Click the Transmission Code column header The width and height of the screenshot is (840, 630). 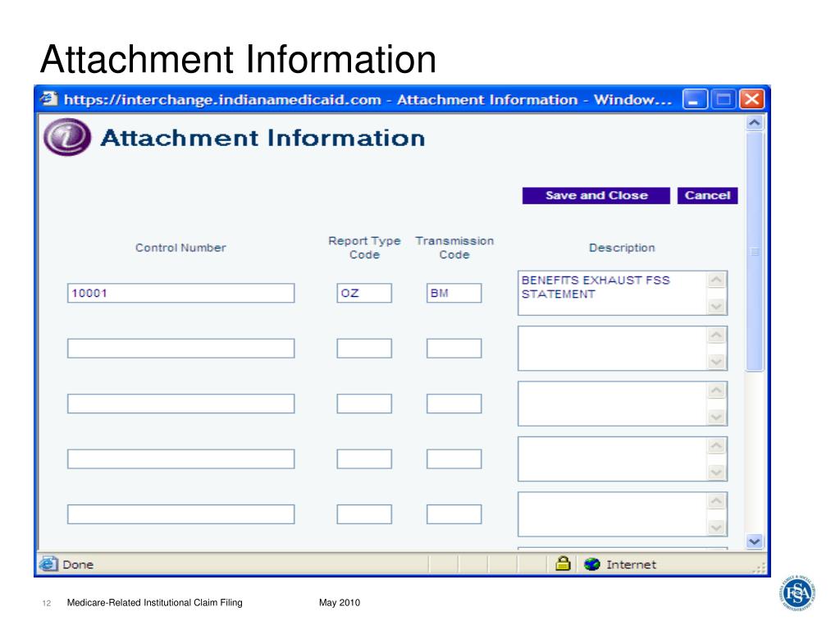454,248
